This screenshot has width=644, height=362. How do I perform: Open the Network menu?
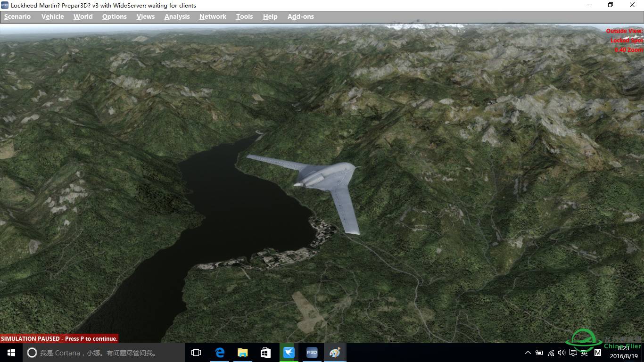pos(213,16)
